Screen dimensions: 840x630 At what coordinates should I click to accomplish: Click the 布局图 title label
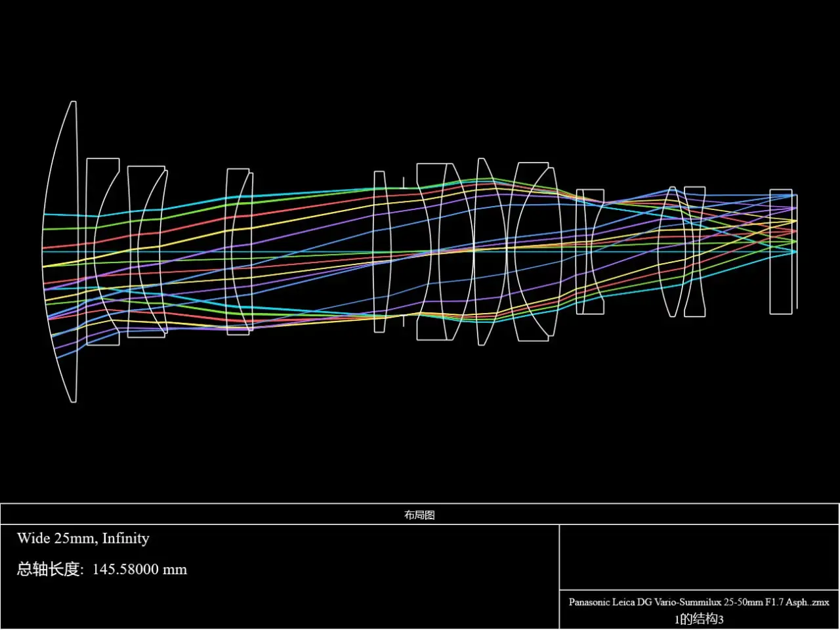click(419, 515)
